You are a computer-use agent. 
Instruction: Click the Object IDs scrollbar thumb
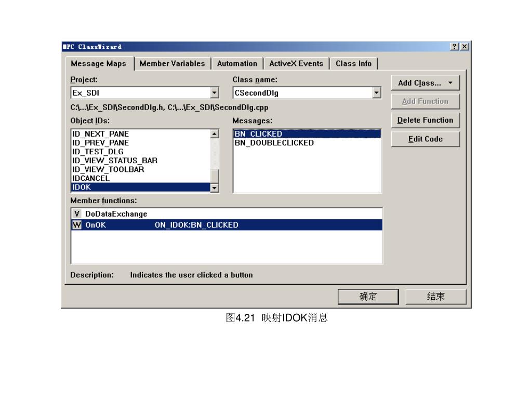215,176
